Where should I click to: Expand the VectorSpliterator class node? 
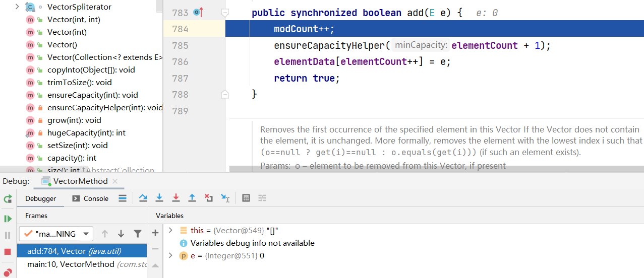(17, 7)
